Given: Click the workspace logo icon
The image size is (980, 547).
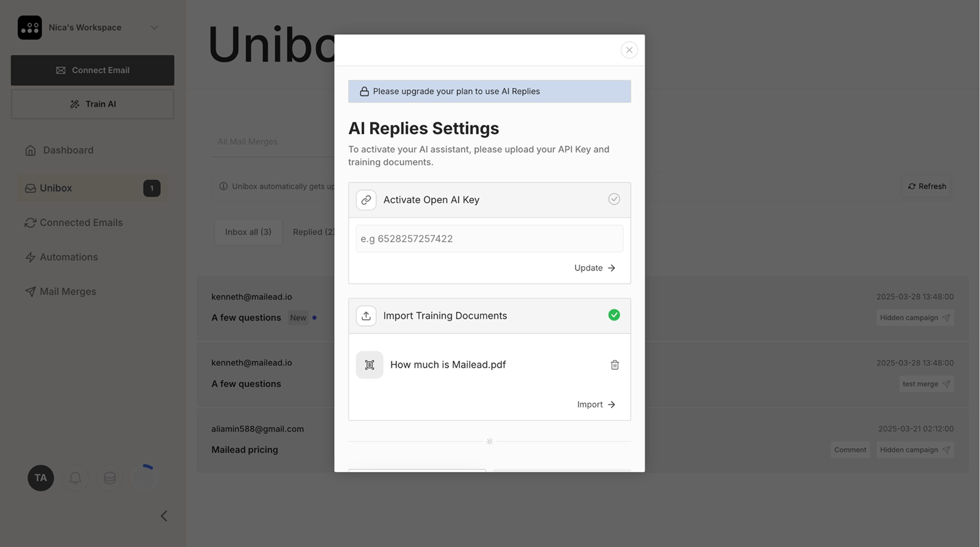Looking at the screenshot, I should [30, 28].
